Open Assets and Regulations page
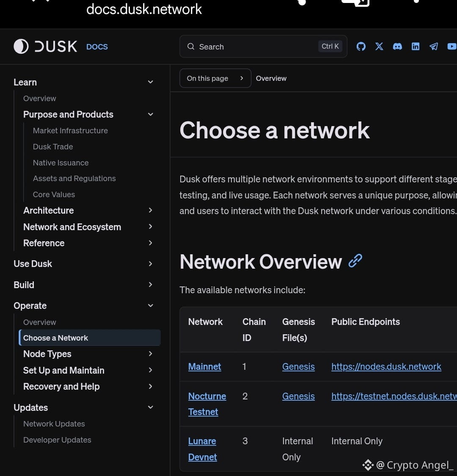The width and height of the screenshot is (457, 476). pos(74,179)
